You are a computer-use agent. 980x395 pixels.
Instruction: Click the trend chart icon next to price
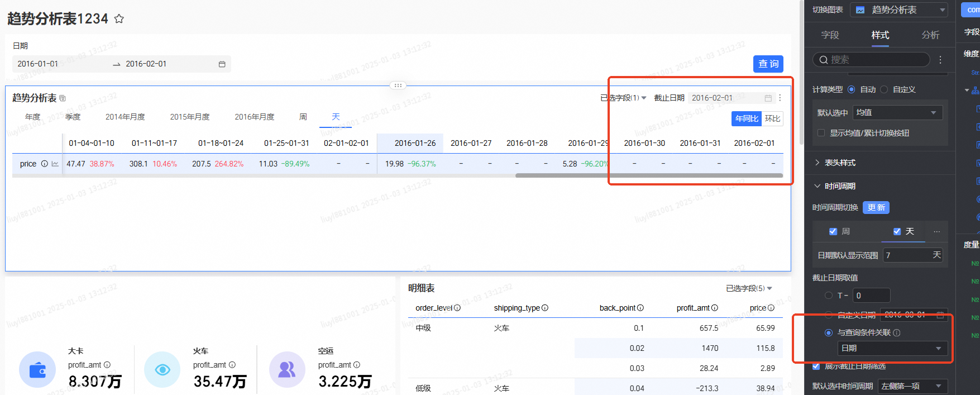(x=55, y=164)
